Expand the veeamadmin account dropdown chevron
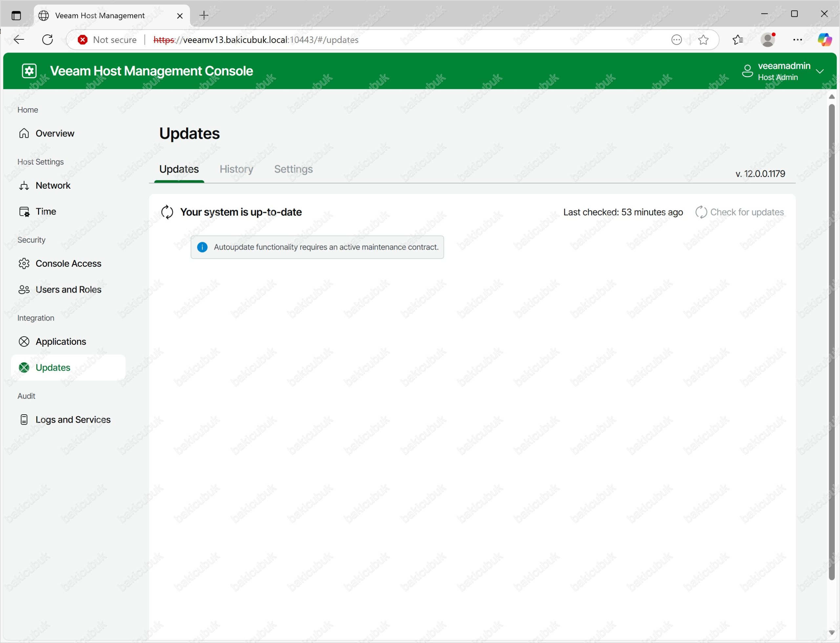The width and height of the screenshot is (840, 643). (820, 72)
